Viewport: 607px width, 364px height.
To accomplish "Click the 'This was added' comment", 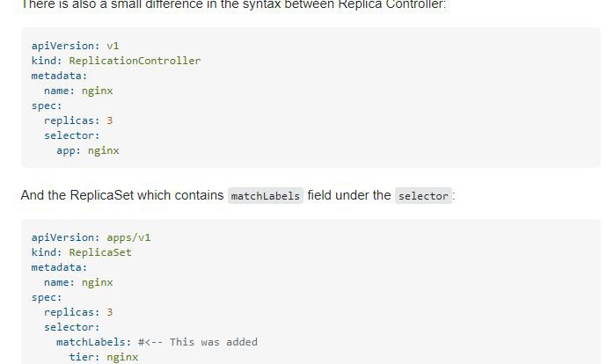I will point(198,342).
